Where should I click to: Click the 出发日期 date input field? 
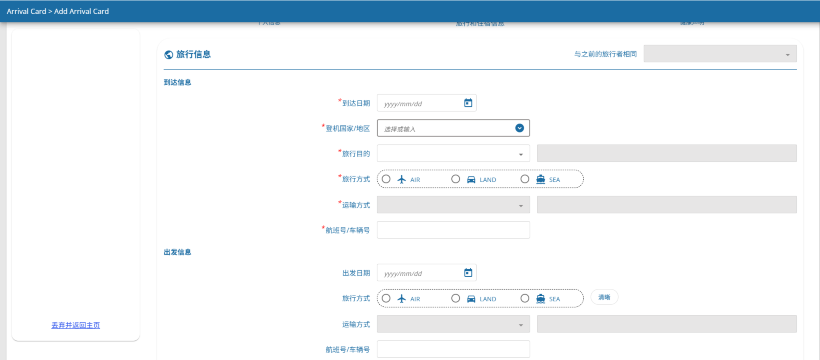(427, 273)
